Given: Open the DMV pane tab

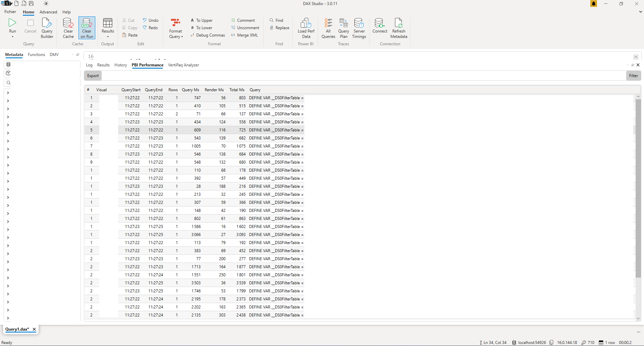Looking at the screenshot, I should click(x=54, y=55).
